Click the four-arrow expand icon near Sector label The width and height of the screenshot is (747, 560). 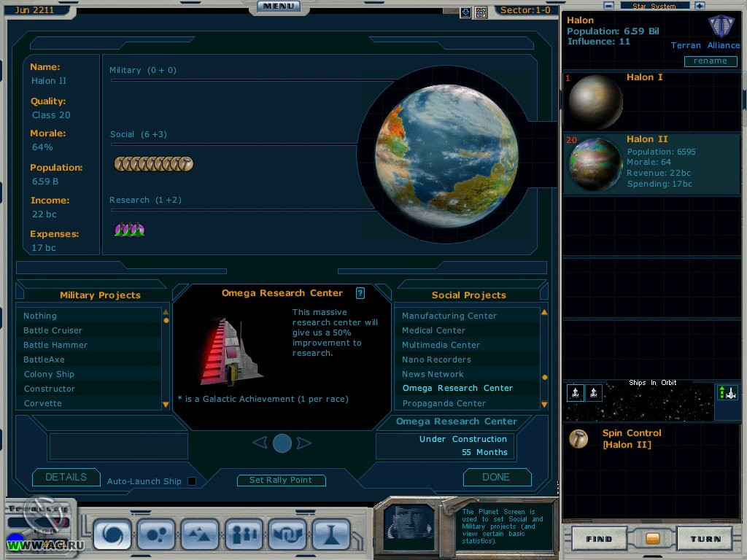(x=481, y=12)
